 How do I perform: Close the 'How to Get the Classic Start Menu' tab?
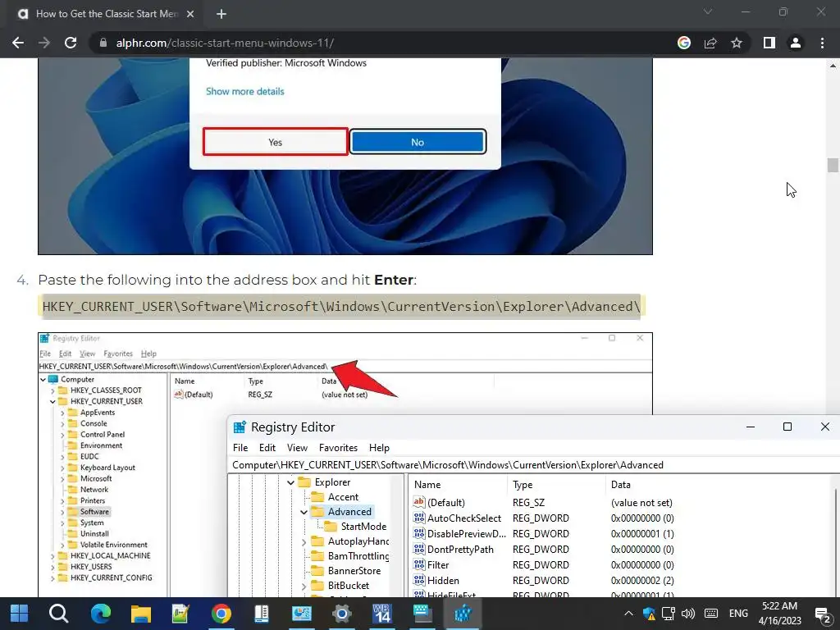tap(190, 14)
